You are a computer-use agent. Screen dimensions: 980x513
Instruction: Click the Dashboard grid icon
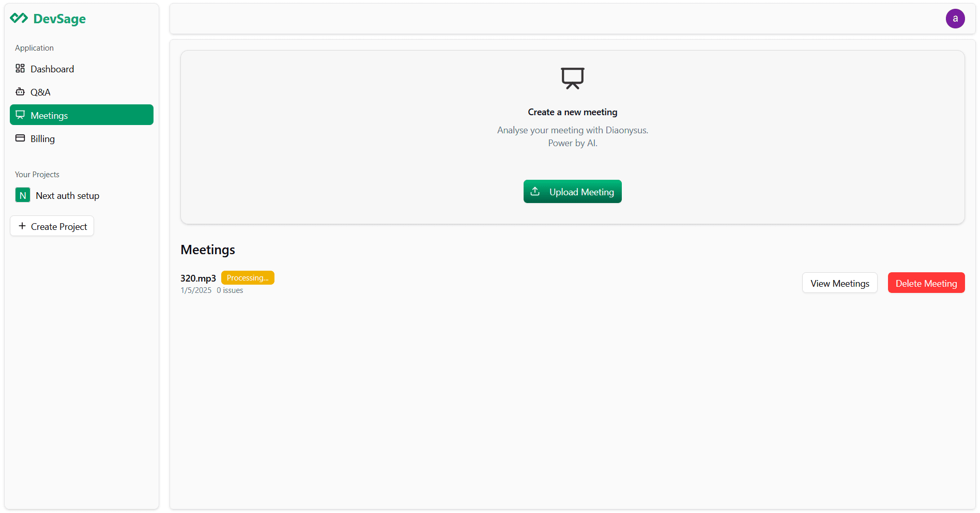tap(20, 69)
